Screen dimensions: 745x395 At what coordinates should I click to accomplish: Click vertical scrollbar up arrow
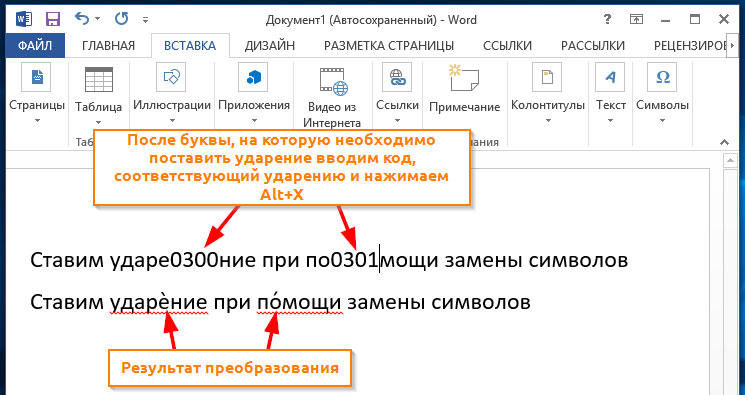[x=730, y=161]
